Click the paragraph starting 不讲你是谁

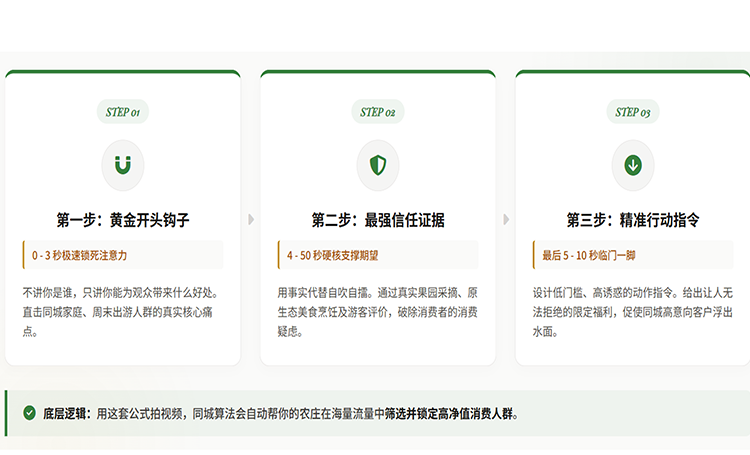(x=121, y=312)
